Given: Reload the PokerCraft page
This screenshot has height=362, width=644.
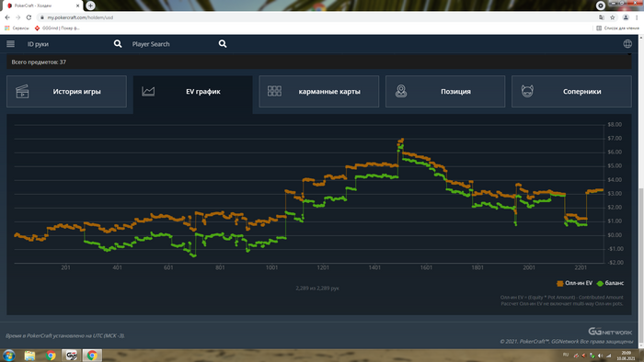Looking at the screenshot, I should (29, 17).
